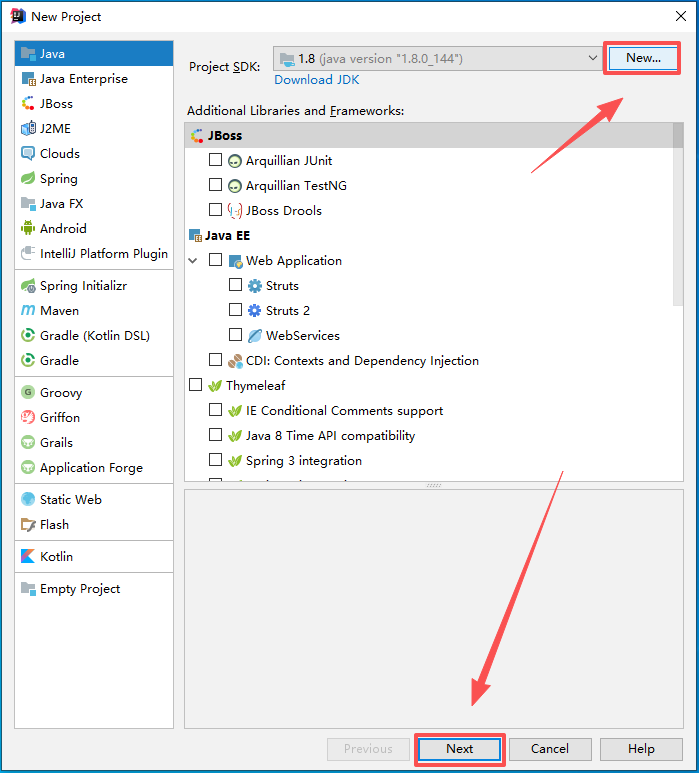Image resolution: width=699 pixels, height=773 pixels.
Task: Click the Struts 2 gear icon
Action: point(254,311)
